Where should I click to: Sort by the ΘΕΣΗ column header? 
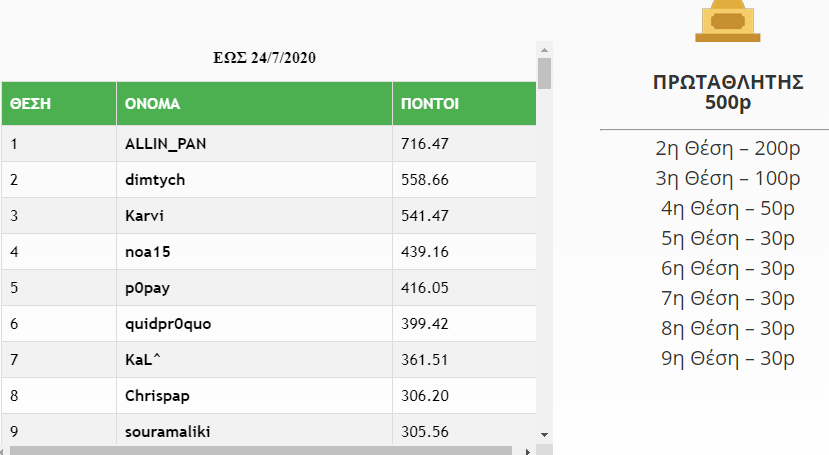(x=31, y=104)
